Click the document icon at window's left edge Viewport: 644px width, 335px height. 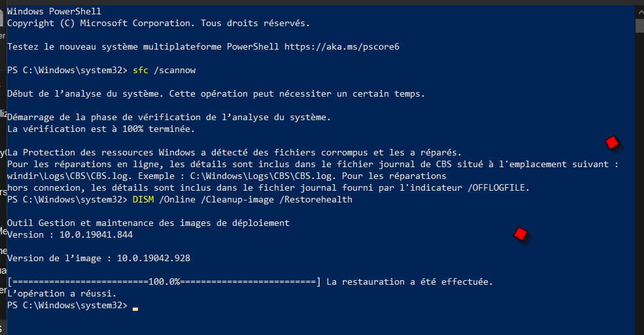[x=2, y=18]
